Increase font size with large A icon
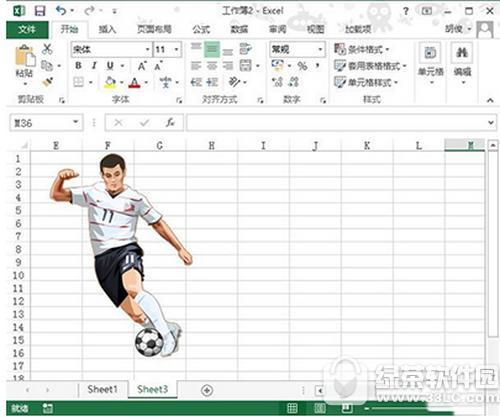This screenshot has width=500, height=417. 142,66
